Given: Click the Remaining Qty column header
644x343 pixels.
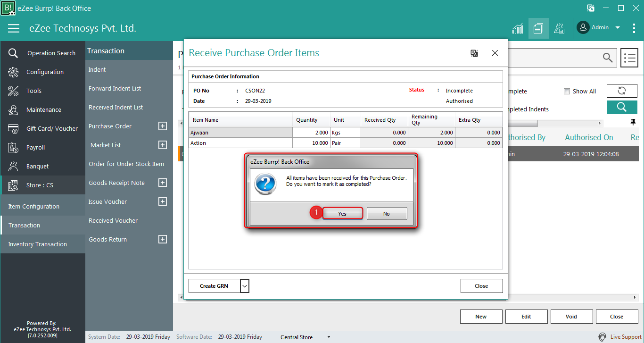Looking at the screenshot, I should 431,120.
